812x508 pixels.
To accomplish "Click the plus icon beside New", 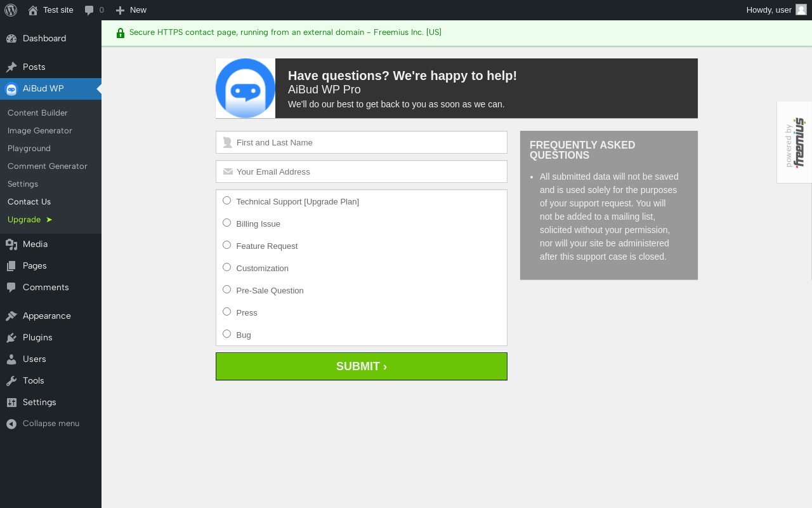I will pos(120,10).
